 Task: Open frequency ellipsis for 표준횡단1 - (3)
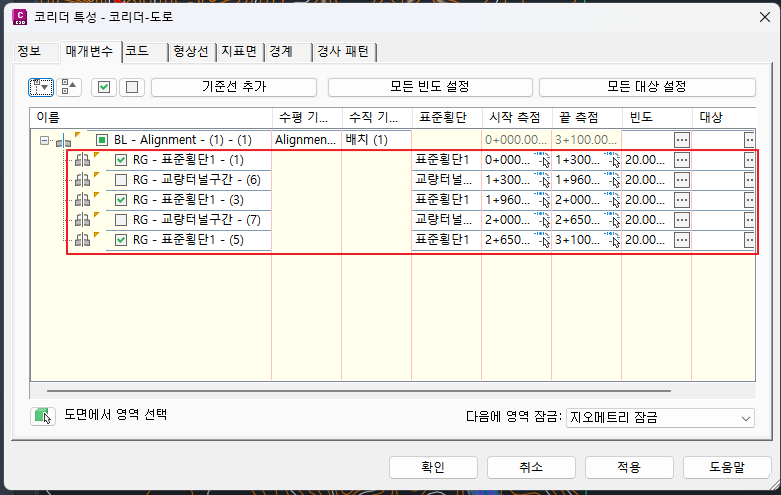point(682,200)
